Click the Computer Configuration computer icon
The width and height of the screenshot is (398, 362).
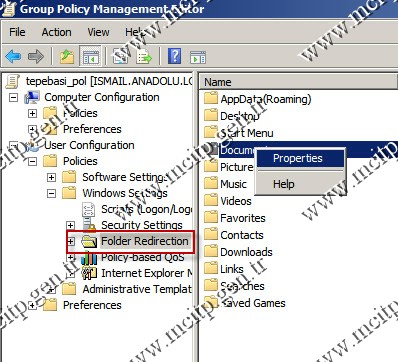click(x=32, y=97)
